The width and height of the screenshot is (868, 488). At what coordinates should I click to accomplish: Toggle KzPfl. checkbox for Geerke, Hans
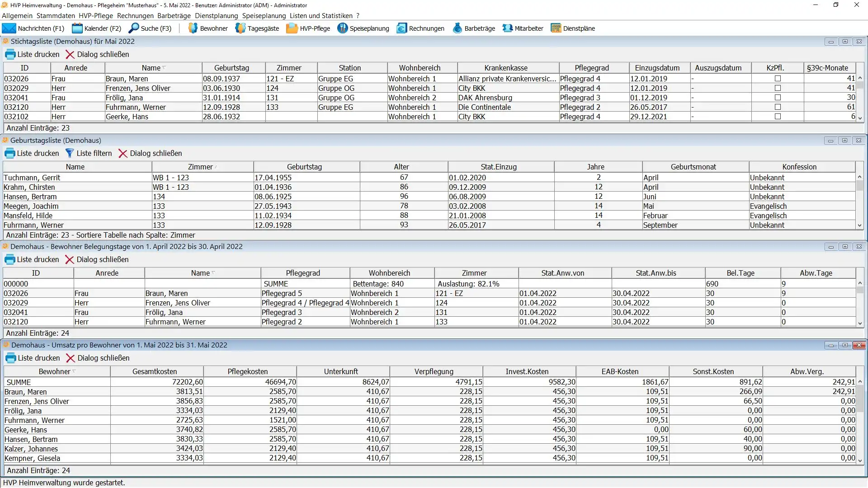click(778, 117)
